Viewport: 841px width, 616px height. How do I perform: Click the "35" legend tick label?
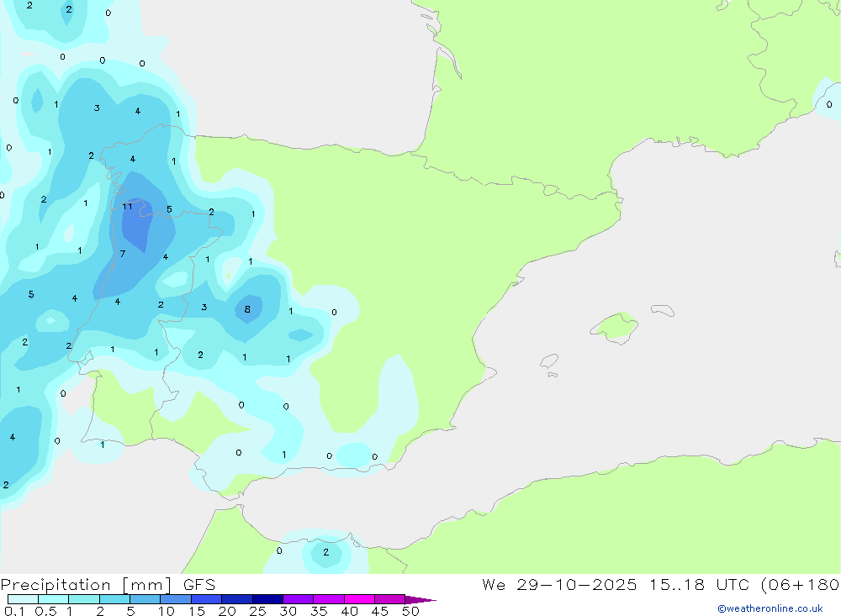click(x=319, y=611)
